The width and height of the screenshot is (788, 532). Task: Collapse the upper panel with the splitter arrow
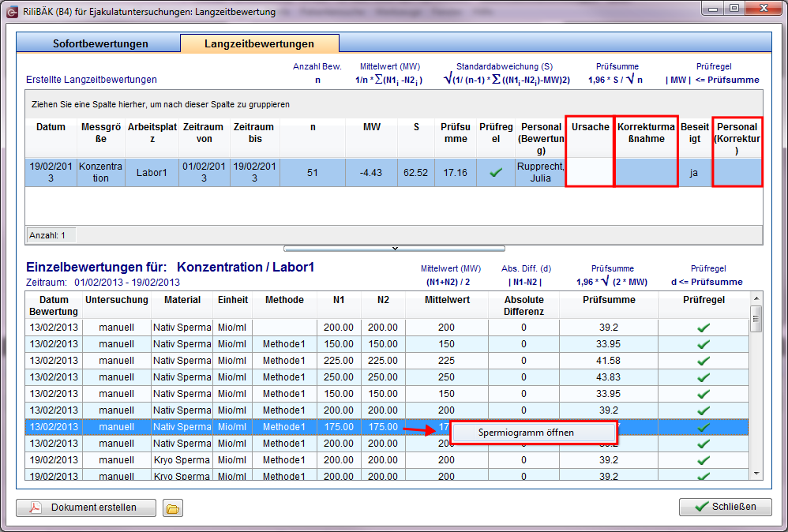tap(395, 249)
